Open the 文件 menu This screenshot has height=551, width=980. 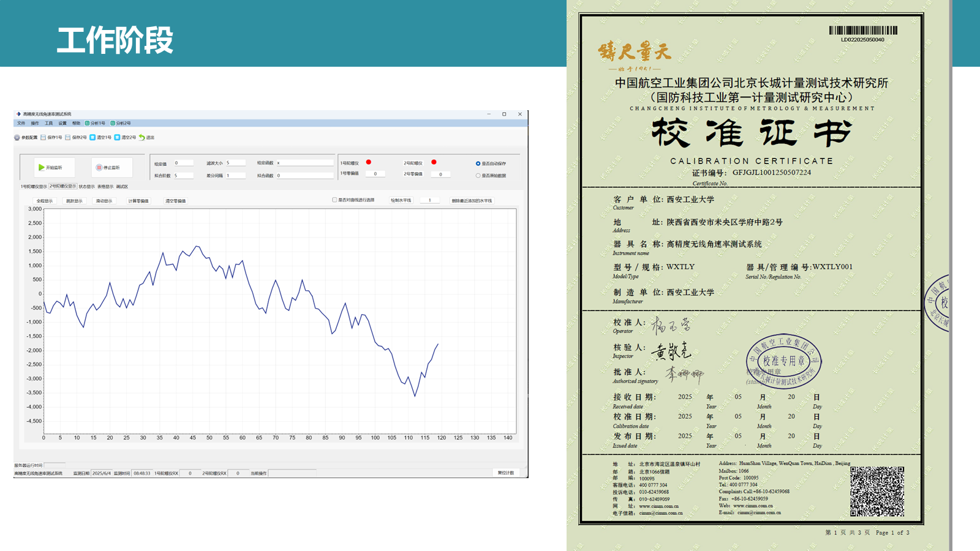click(x=21, y=123)
